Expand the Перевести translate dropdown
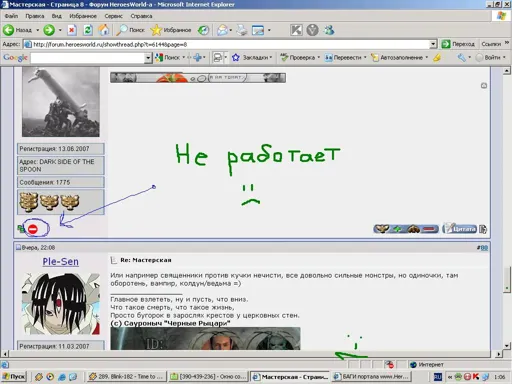Viewport: 512px width, 384px height. (365, 57)
